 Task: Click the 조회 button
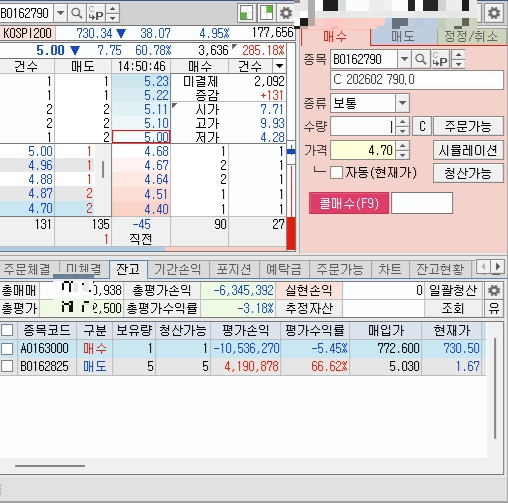(453, 308)
